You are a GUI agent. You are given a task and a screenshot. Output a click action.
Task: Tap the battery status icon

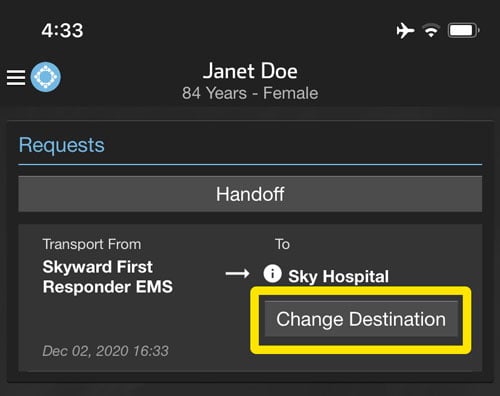click(x=463, y=31)
